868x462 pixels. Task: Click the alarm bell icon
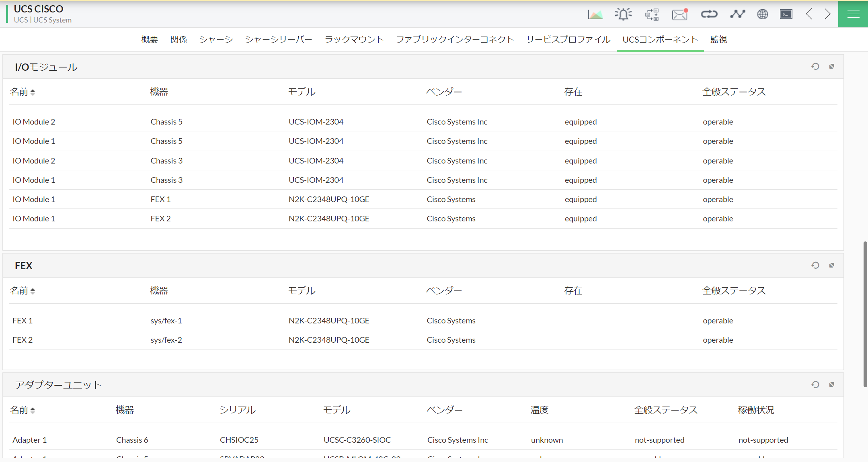(623, 14)
